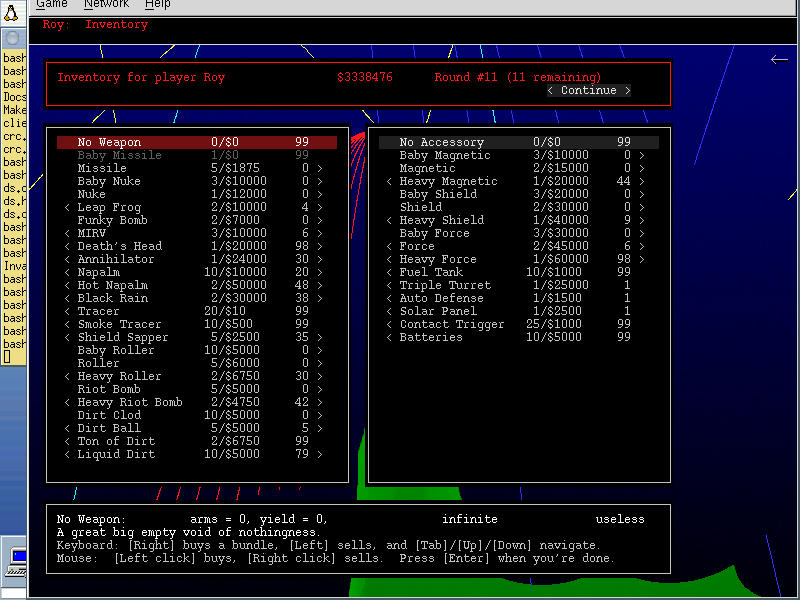Click the Death's Head weapon name
This screenshot has width=800, height=600.
pyautogui.click(x=119, y=246)
